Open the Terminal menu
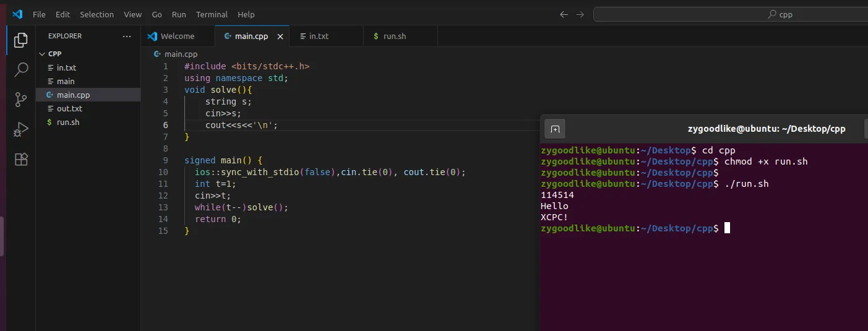Viewport: 868px width, 331px height. 212,14
